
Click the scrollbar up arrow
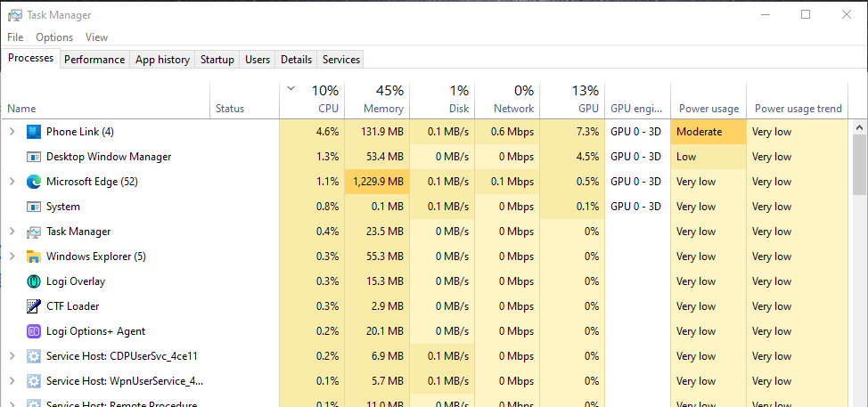tap(859, 127)
